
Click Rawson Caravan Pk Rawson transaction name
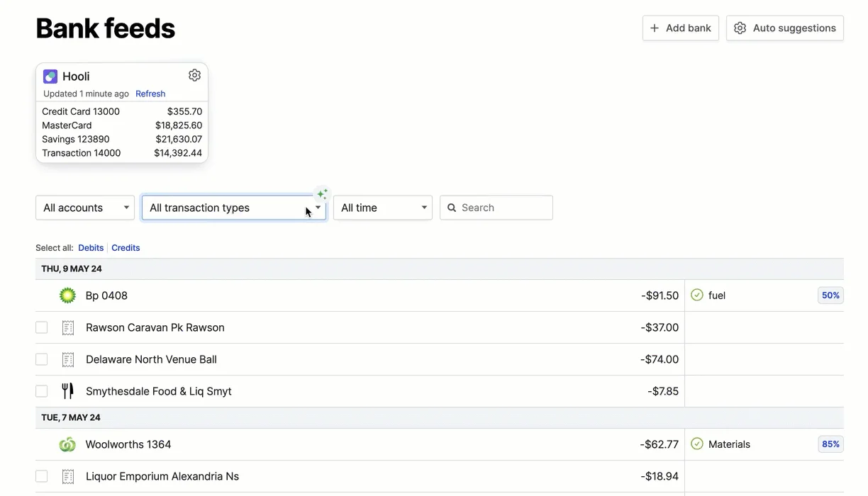coord(155,327)
